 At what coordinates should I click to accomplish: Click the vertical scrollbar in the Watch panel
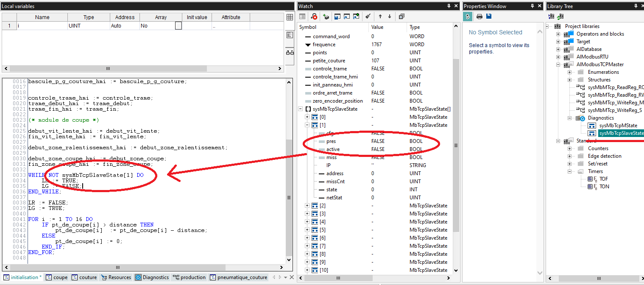coord(456,145)
